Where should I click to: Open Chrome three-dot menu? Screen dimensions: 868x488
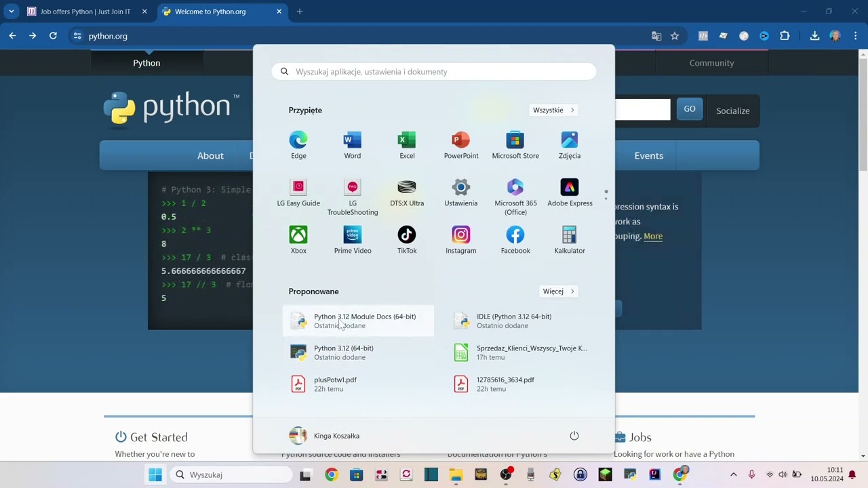tap(855, 36)
